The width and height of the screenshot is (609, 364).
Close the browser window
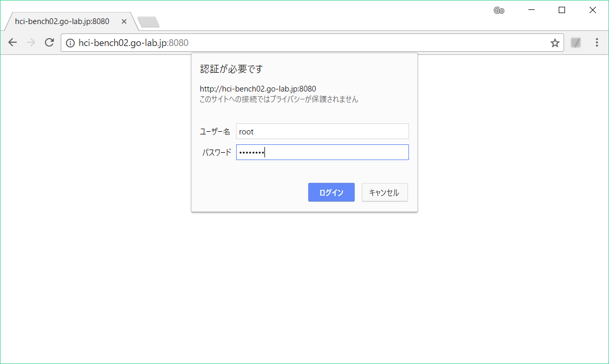coord(592,10)
